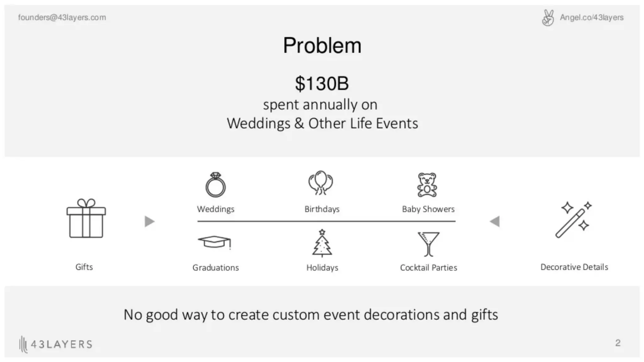This screenshot has width=644, height=362.
Task: Click the gift box icon
Action: coord(86,218)
